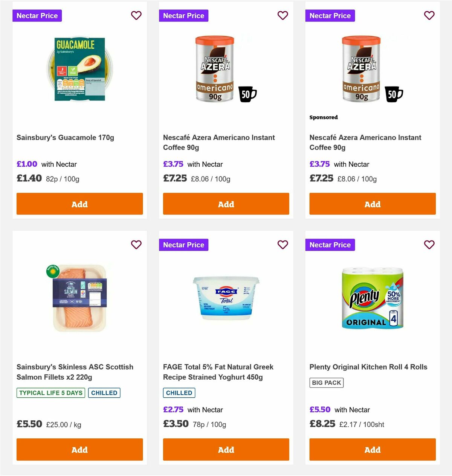Image resolution: width=452 pixels, height=476 pixels.
Task: Toggle favourite for the yoghurt product
Action: point(282,245)
